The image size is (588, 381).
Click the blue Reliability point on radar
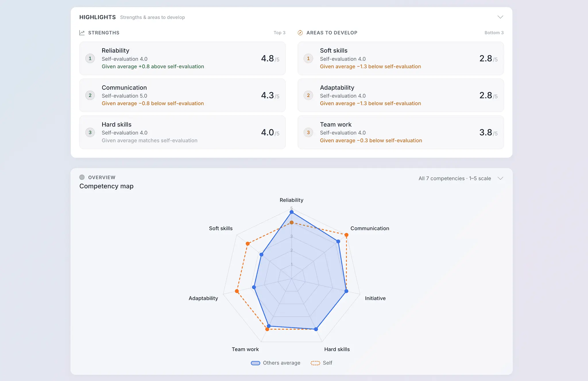click(x=291, y=212)
